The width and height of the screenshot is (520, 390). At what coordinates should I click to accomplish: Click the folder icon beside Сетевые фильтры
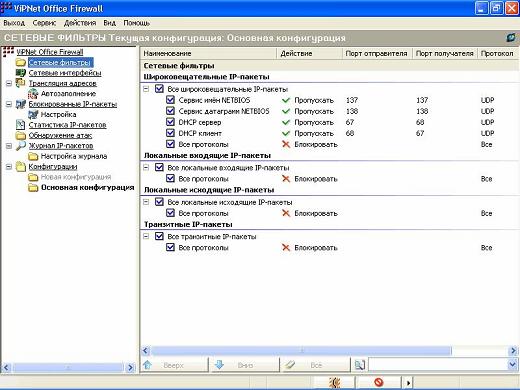[x=21, y=62]
